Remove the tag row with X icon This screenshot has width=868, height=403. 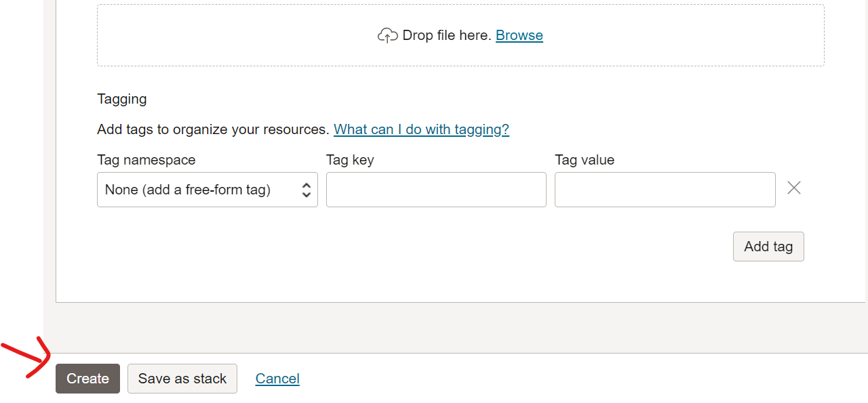click(794, 188)
